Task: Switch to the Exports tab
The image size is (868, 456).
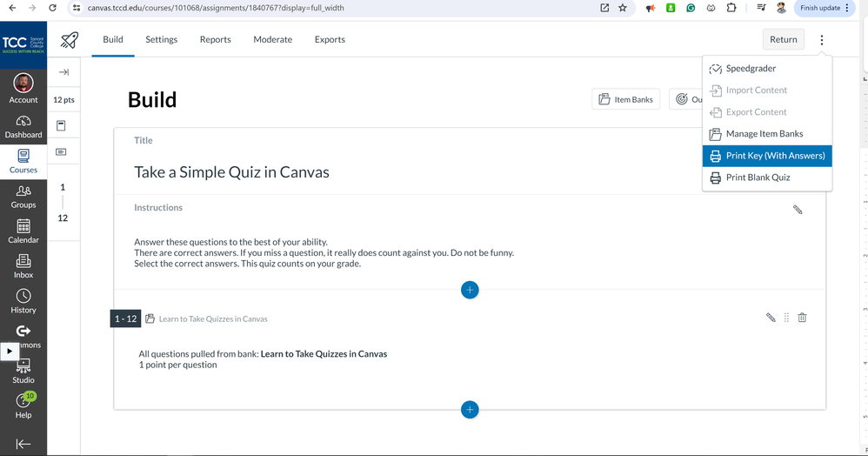Action: click(x=330, y=39)
